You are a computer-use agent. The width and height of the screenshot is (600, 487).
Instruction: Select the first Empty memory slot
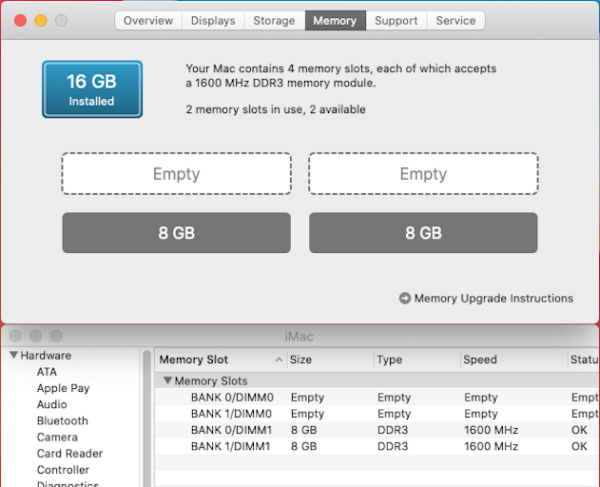(176, 174)
